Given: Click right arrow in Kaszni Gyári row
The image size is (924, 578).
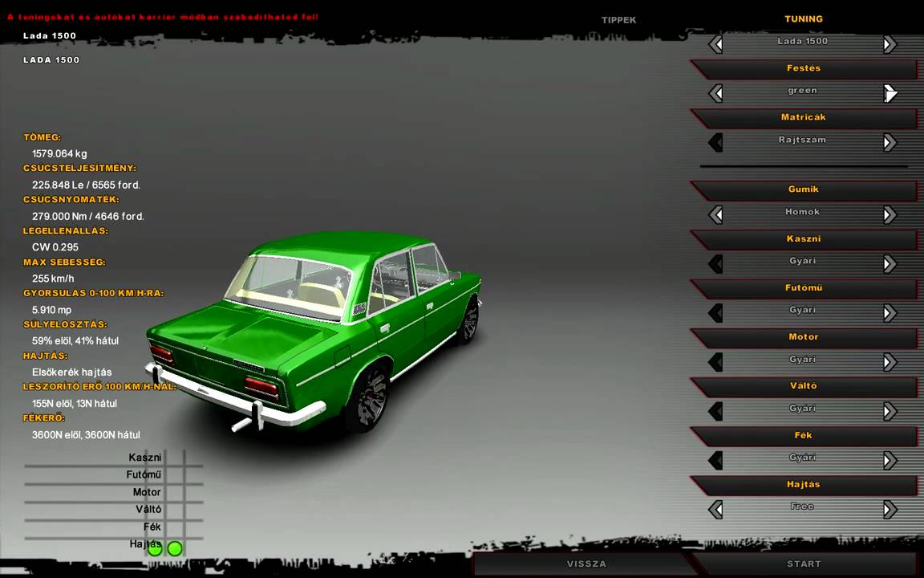Looking at the screenshot, I should click(890, 263).
